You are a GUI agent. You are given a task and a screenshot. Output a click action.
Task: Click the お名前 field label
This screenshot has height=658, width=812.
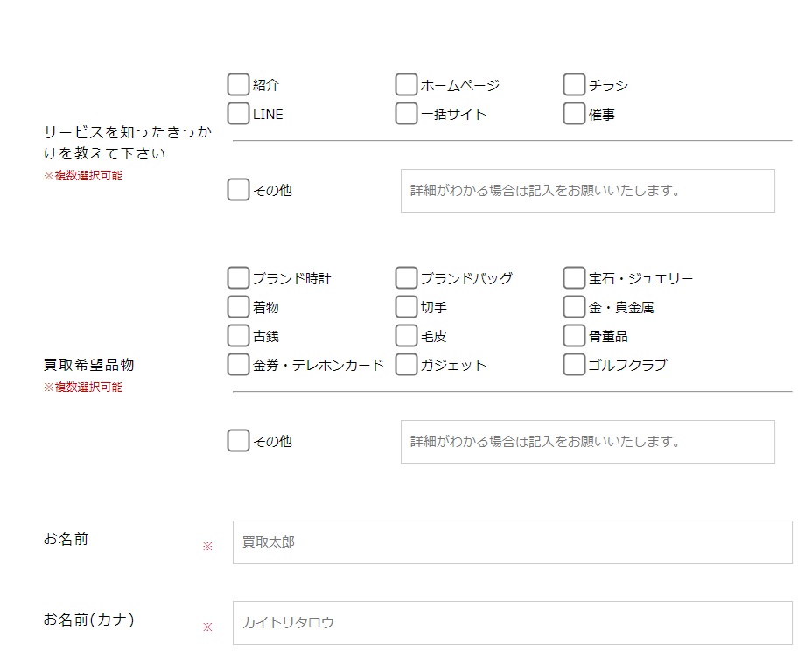[66, 539]
